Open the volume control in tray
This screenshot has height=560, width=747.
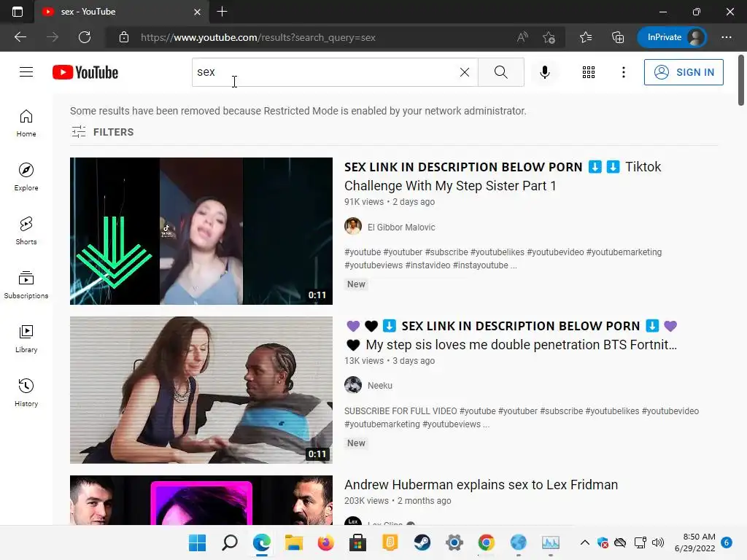(657, 542)
